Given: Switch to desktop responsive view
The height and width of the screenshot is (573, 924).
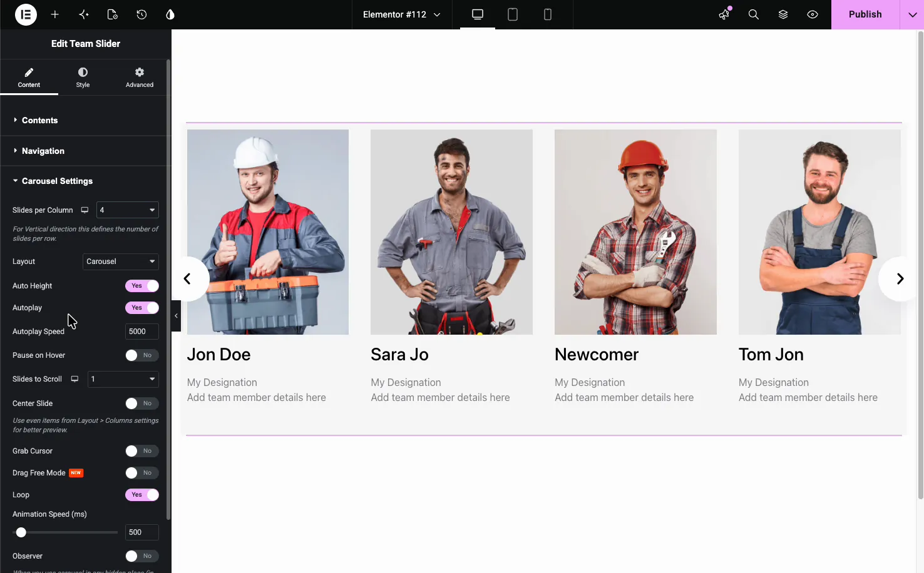Looking at the screenshot, I should coord(478,14).
